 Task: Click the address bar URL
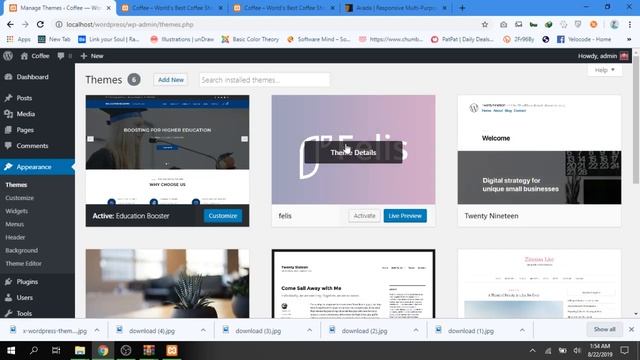(130, 24)
